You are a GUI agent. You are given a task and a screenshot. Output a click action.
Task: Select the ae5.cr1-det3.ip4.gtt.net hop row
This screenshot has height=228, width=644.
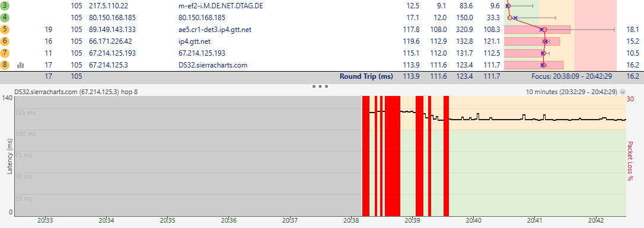coord(322,30)
